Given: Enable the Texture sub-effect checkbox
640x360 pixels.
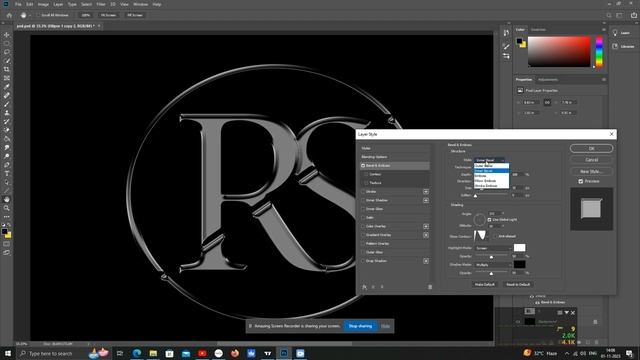Looking at the screenshot, I should (x=366, y=183).
